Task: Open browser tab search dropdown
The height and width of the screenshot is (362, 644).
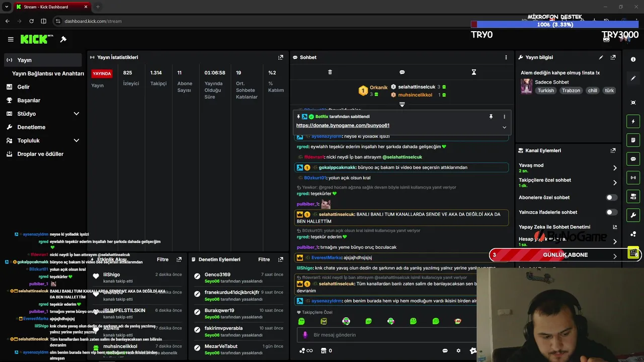Action: click(x=7, y=7)
